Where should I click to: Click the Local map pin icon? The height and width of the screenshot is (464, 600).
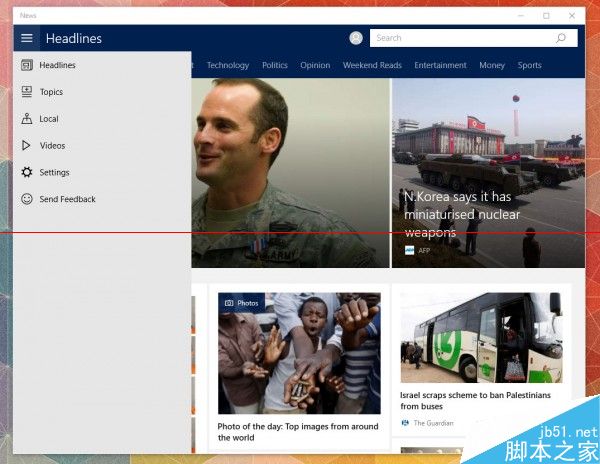point(27,119)
